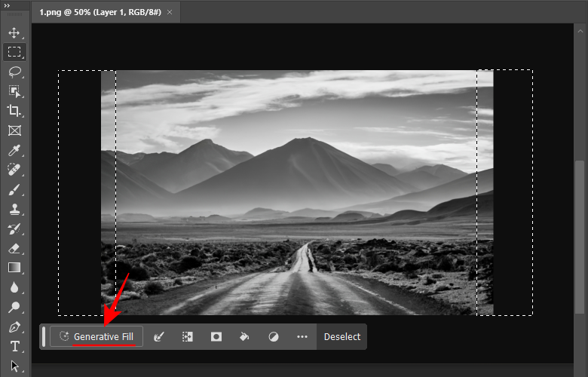Expand the toolbar with double-arrow icon
The image size is (588, 377).
tap(7, 5)
